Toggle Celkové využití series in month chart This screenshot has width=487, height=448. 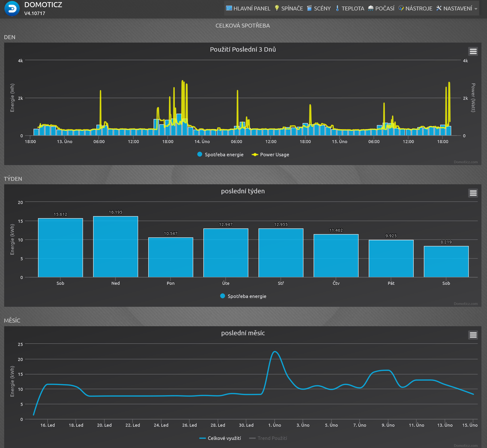[x=220, y=438]
